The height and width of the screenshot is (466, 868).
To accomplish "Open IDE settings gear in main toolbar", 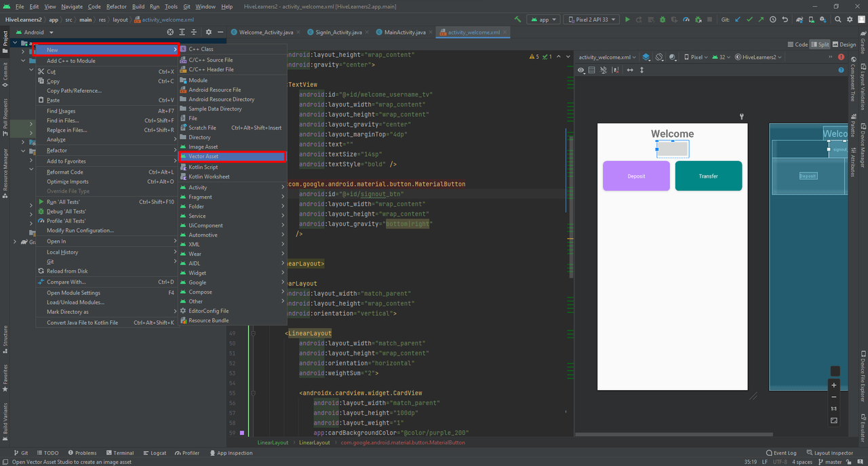I will pos(850,20).
